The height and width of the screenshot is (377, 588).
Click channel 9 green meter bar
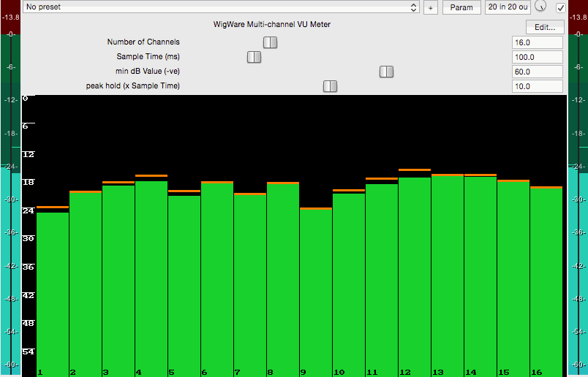(x=316, y=292)
